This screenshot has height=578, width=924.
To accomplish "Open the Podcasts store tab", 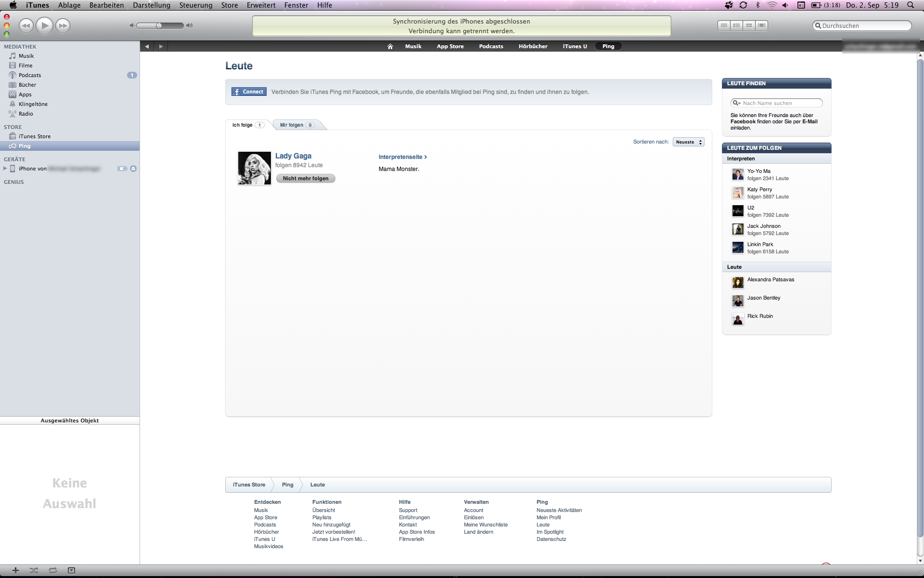I will point(491,46).
